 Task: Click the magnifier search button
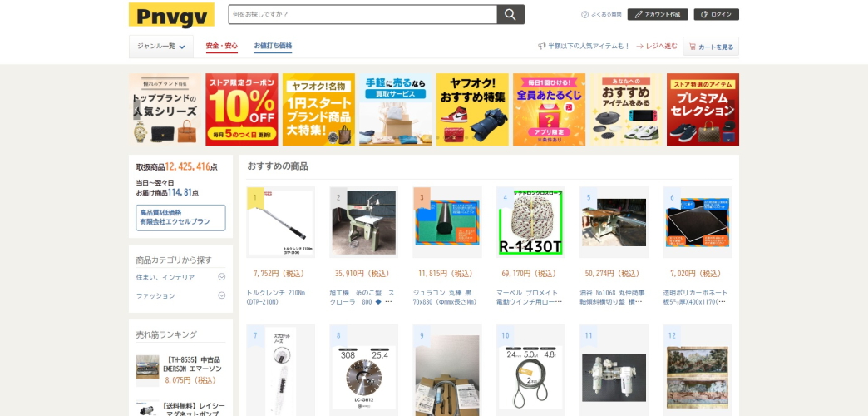tap(510, 14)
